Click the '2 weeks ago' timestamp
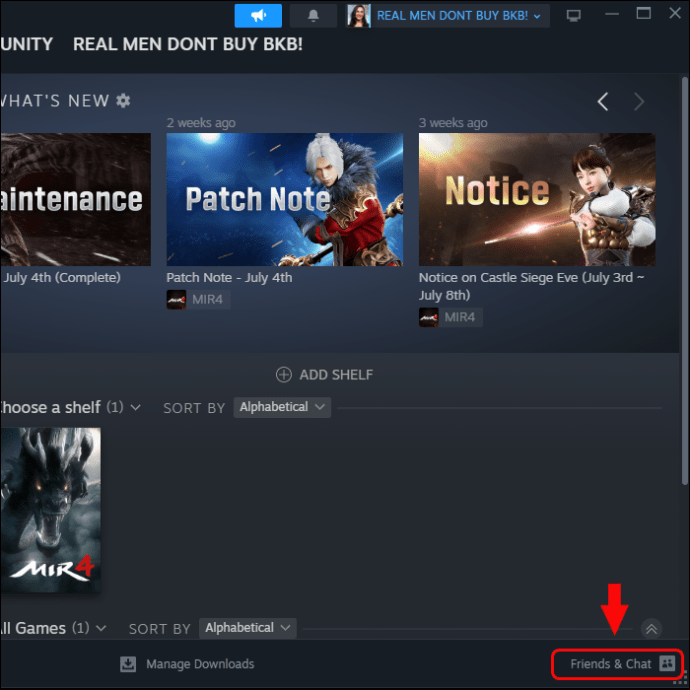The height and width of the screenshot is (690, 690). pos(201,123)
